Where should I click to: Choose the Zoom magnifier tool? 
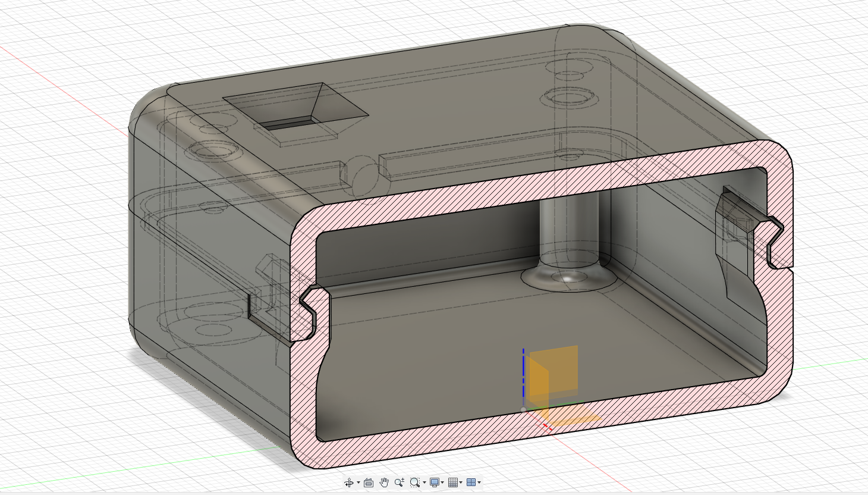pos(400,483)
